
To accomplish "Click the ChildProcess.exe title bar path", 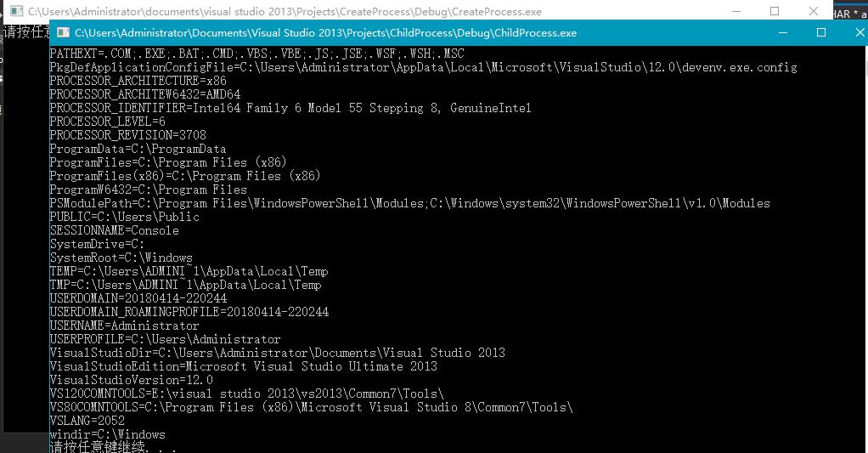I will 325,32.
